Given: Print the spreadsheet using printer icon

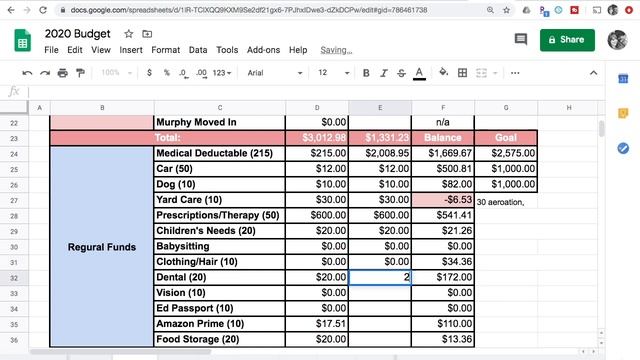Looking at the screenshot, I should click(62, 73).
